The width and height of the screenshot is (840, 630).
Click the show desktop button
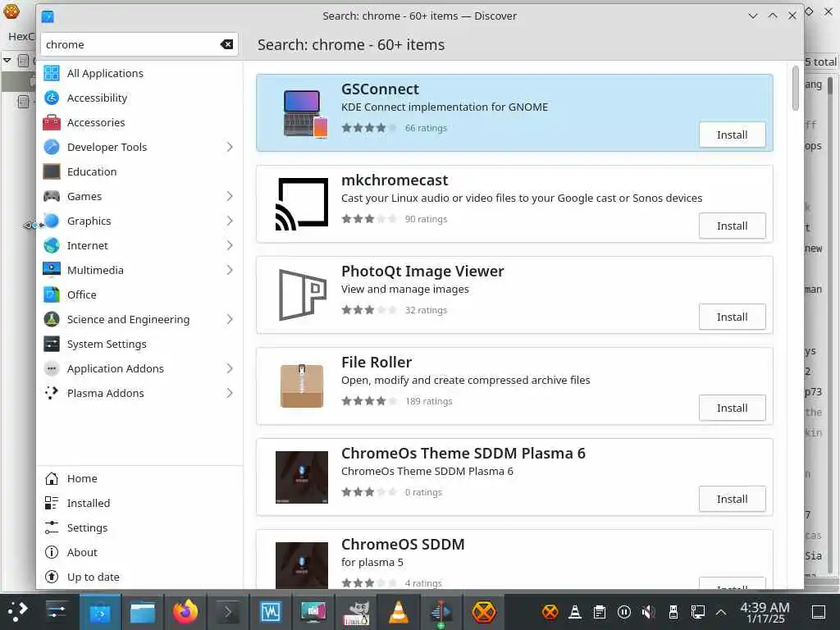pyautogui.click(x=819, y=612)
